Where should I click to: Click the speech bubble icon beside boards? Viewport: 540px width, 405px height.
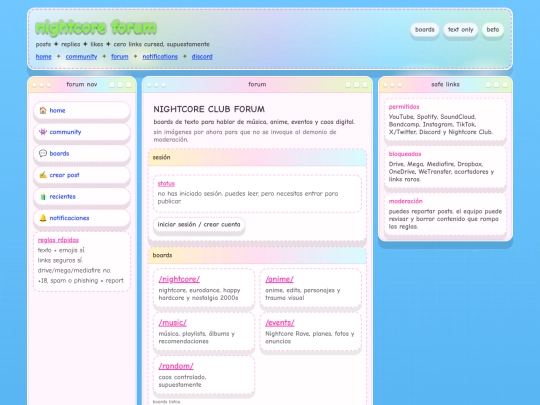pos(43,153)
